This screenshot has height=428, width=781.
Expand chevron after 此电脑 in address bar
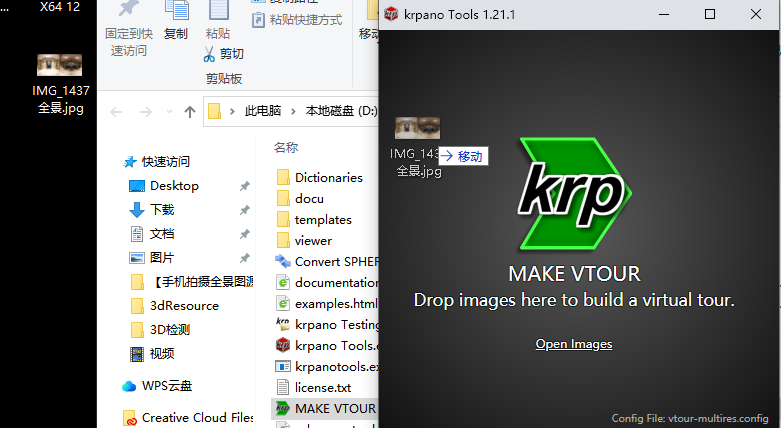tap(293, 111)
